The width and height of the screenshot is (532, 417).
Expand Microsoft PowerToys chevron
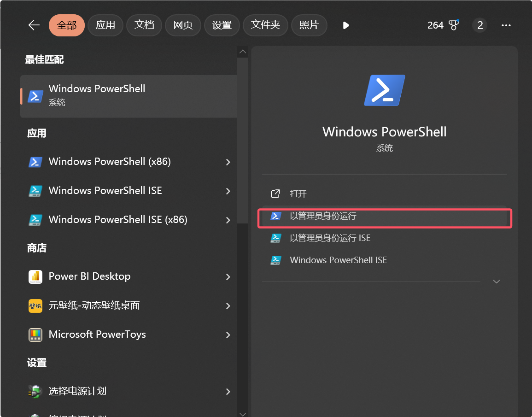(228, 335)
